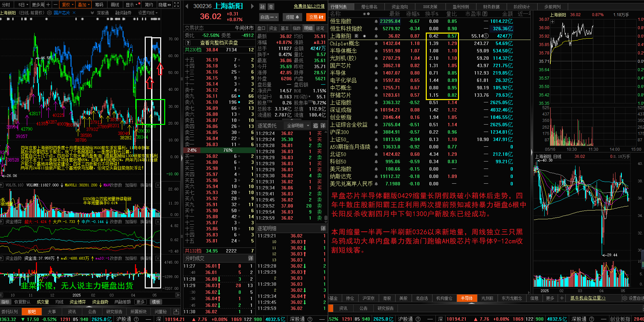Screen dimensions: 644x322
Task: Toggle the 筹码 chip distribution view
Action: click(x=99, y=5)
